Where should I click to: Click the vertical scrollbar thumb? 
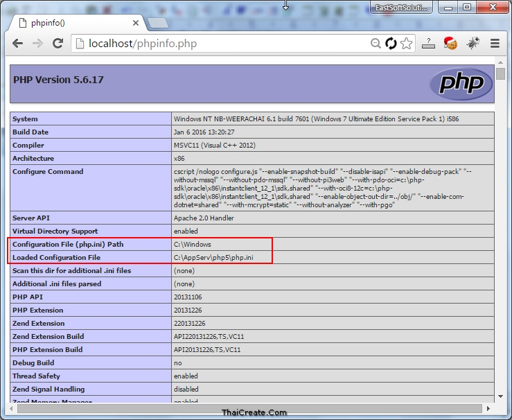coord(500,73)
